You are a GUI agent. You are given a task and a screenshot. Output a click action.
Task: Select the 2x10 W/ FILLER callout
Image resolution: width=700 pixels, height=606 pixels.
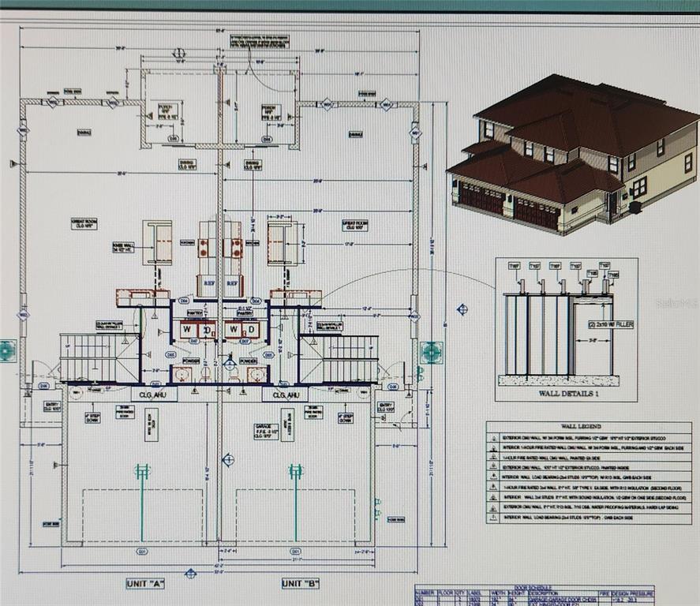click(x=612, y=324)
